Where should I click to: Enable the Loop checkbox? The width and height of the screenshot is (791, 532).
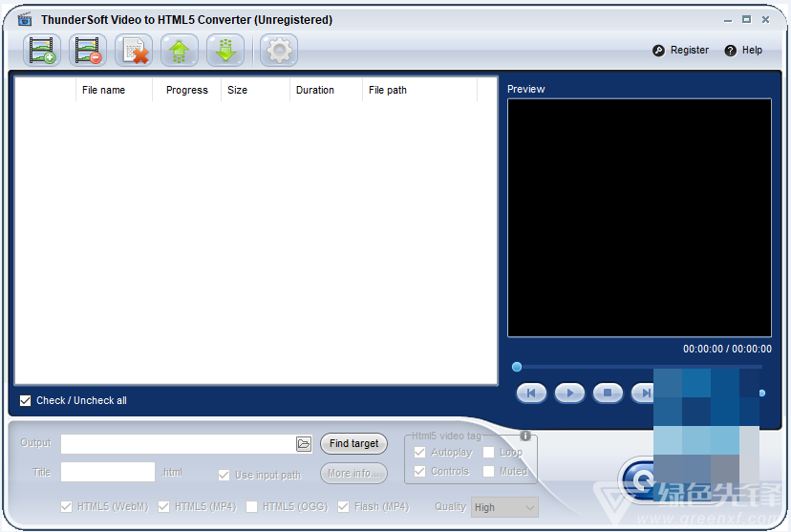[x=488, y=453]
